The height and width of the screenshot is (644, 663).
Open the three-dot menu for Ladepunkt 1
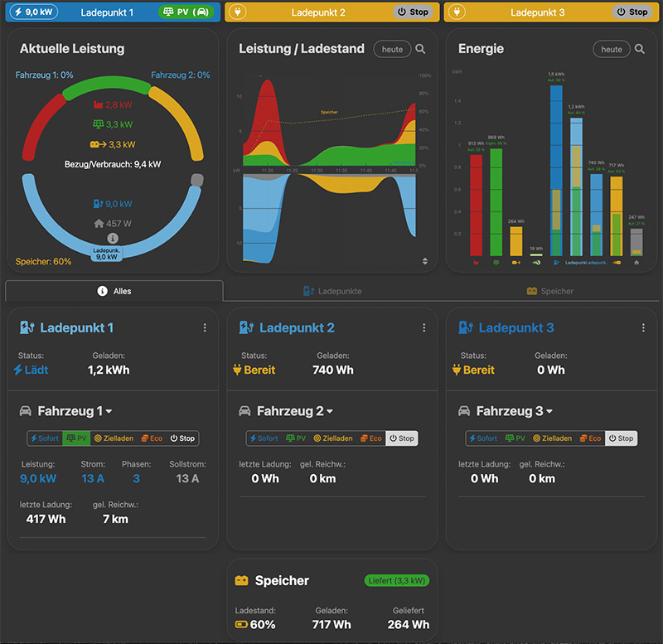click(x=205, y=328)
